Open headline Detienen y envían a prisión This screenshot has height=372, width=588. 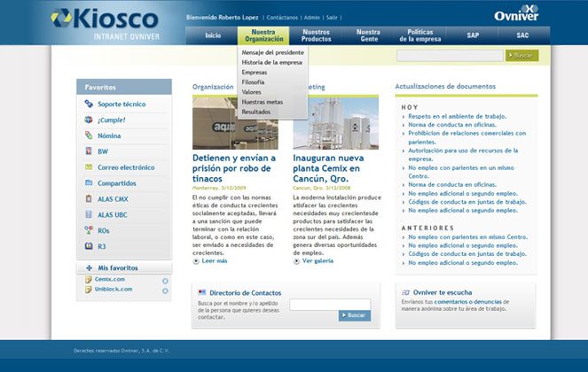pyautogui.click(x=234, y=168)
